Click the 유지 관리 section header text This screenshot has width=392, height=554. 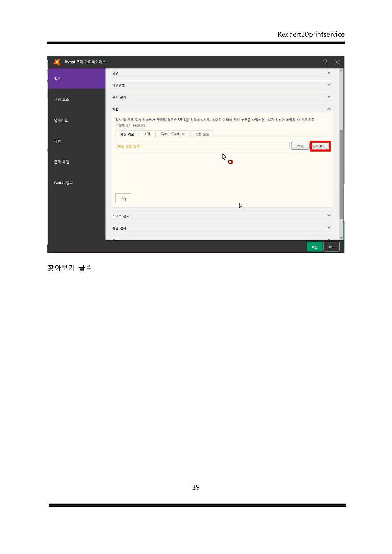click(119, 97)
